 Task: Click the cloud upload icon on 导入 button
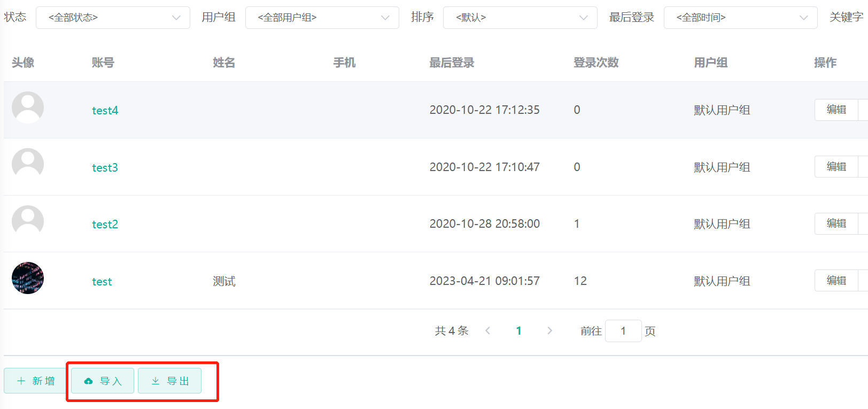pyautogui.click(x=89, y=381)
